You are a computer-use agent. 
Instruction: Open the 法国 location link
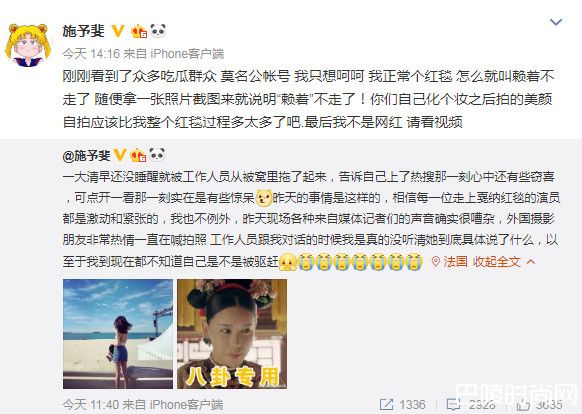click(x=455, y=262)
